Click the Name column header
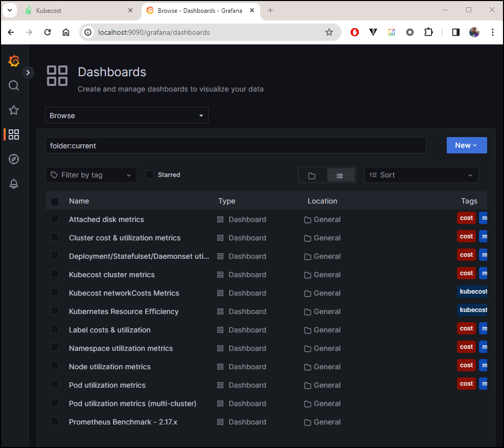 [x=79, y=201]
